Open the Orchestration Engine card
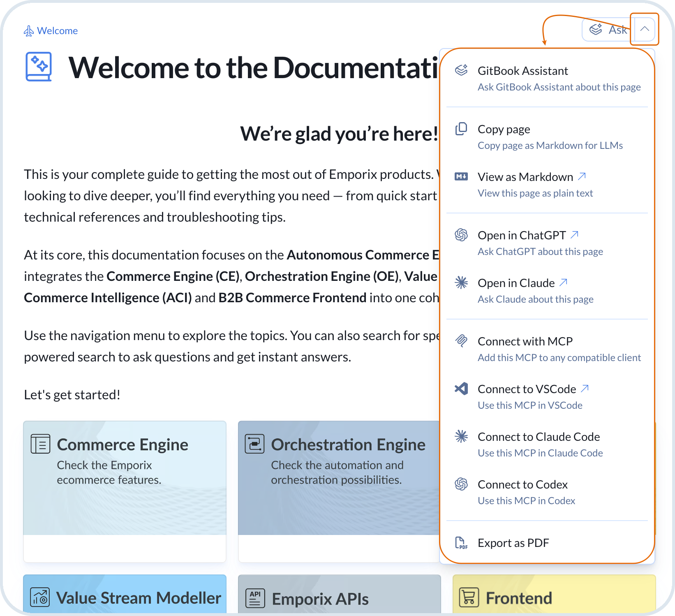 tap(339, 491)
